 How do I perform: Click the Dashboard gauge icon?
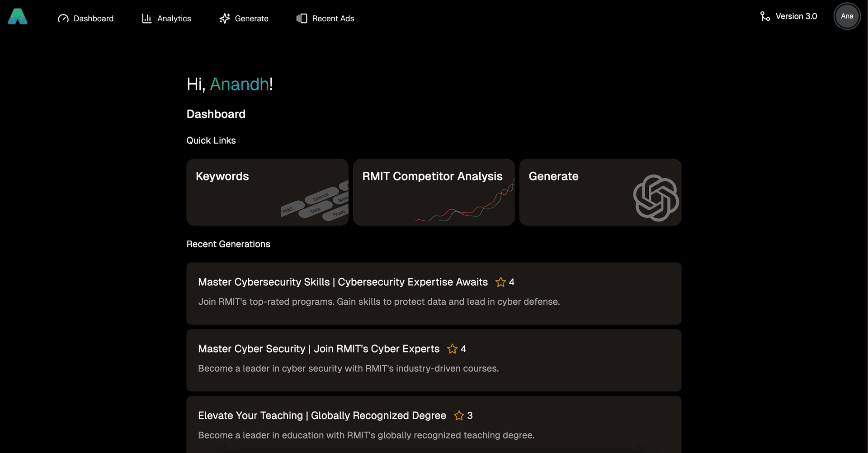tap(63, 19)
